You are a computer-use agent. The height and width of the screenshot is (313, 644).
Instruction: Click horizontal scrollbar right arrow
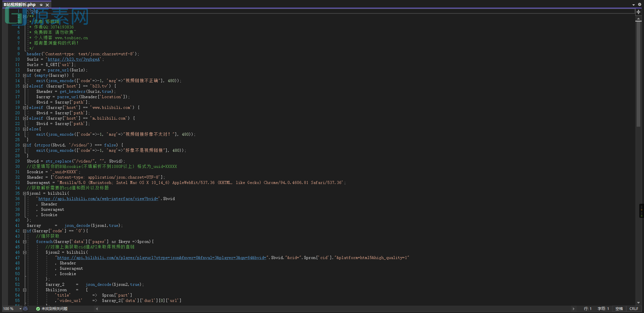click(x=574, y=309)
